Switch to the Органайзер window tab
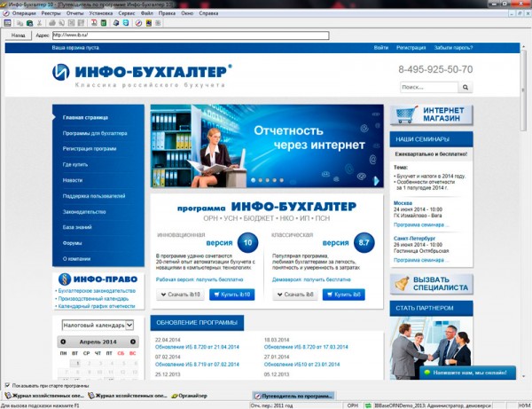Image resolution: width=532 pixels, height=409 pixels. [x=190, y=396]
